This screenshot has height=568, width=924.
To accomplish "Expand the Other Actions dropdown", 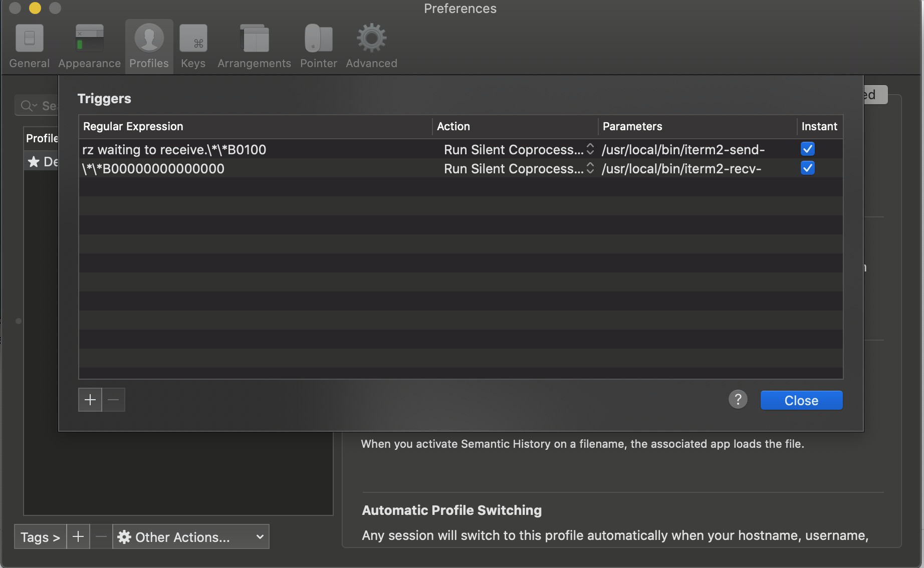I will coord(190,537).
